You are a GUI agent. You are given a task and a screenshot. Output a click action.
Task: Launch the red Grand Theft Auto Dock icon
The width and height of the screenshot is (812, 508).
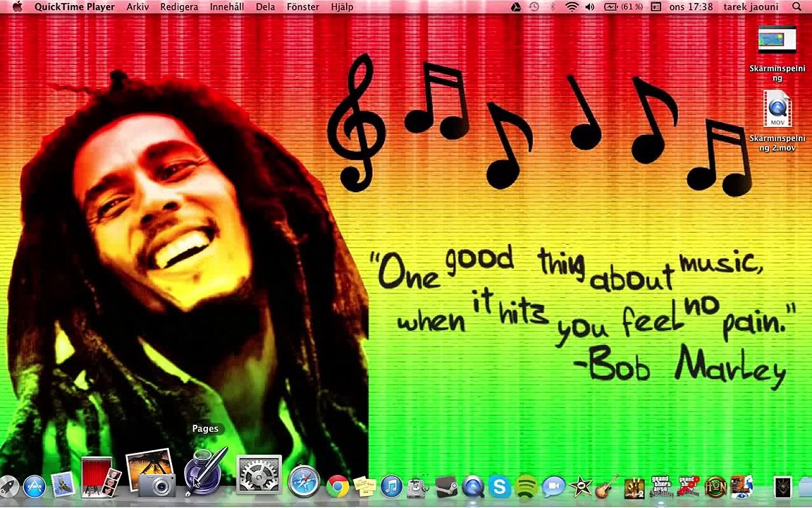[x=688, y=487]
